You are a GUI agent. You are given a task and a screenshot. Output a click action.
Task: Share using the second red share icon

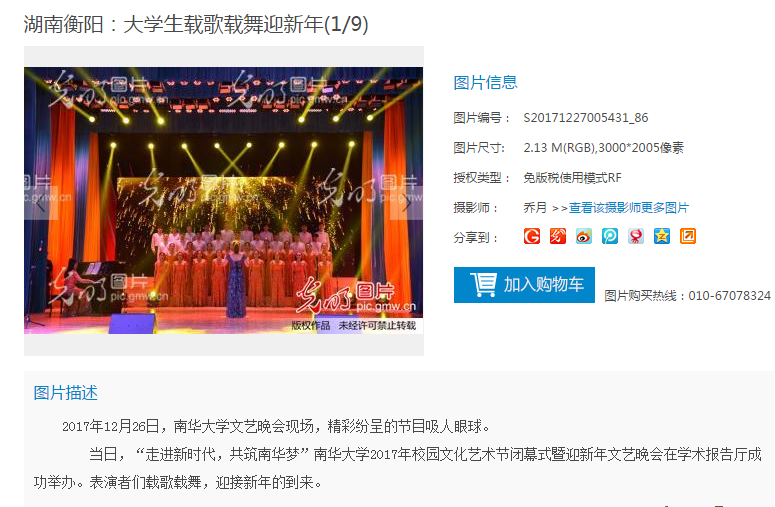[558, 236]
